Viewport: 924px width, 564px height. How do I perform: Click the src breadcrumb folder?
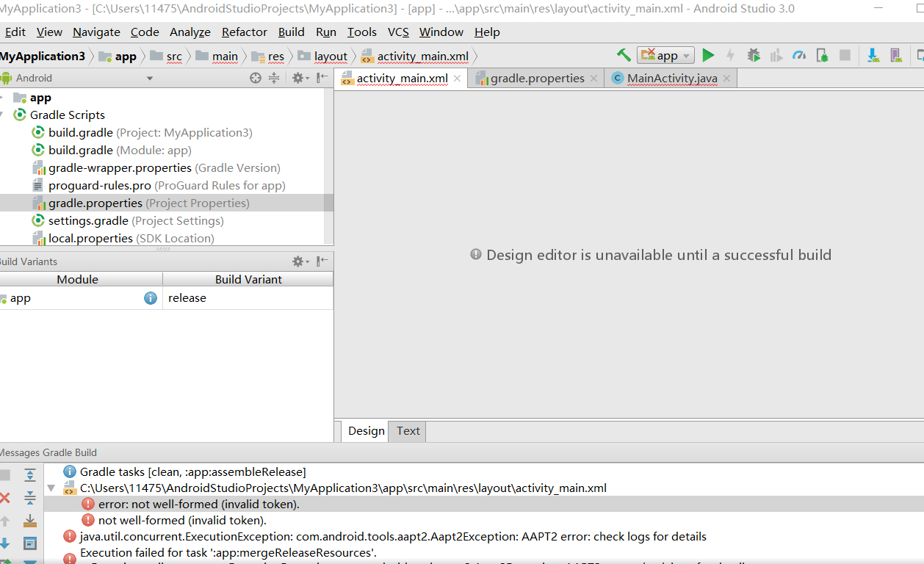tap(166, 56)
